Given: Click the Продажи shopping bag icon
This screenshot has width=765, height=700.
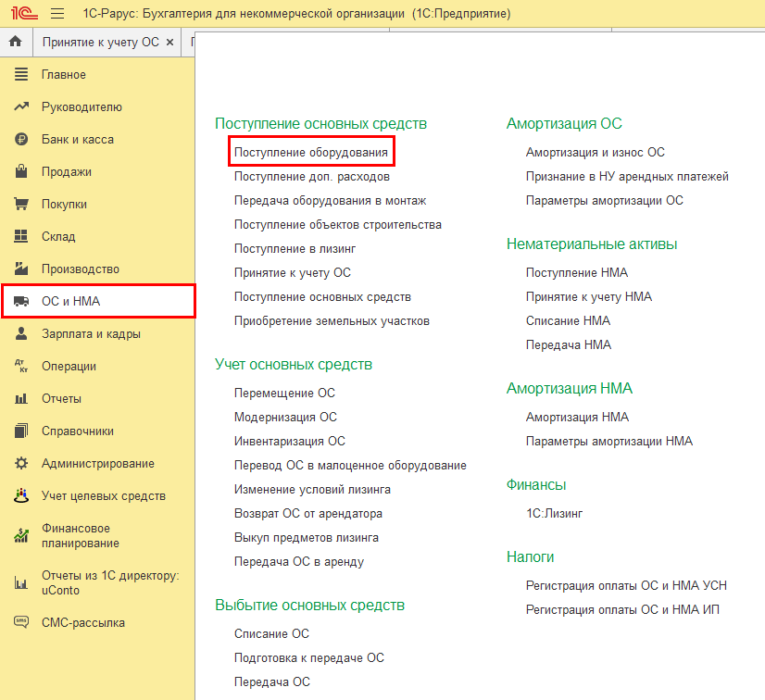Looking at the screenshot, I should pos(21,172).
